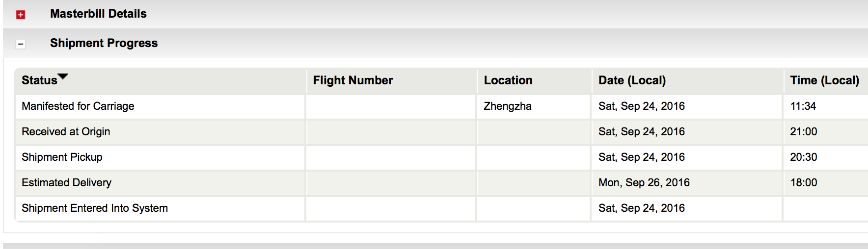Click the Status column header
The image size is (868, 249).
pyautogui.click(x=39, y=80)
